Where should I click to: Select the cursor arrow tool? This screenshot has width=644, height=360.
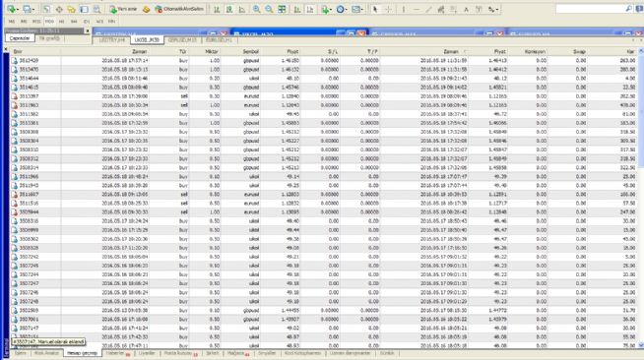pos(374,9)
